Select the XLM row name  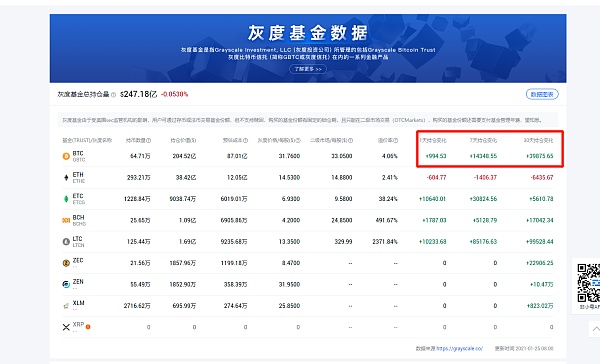78,303
